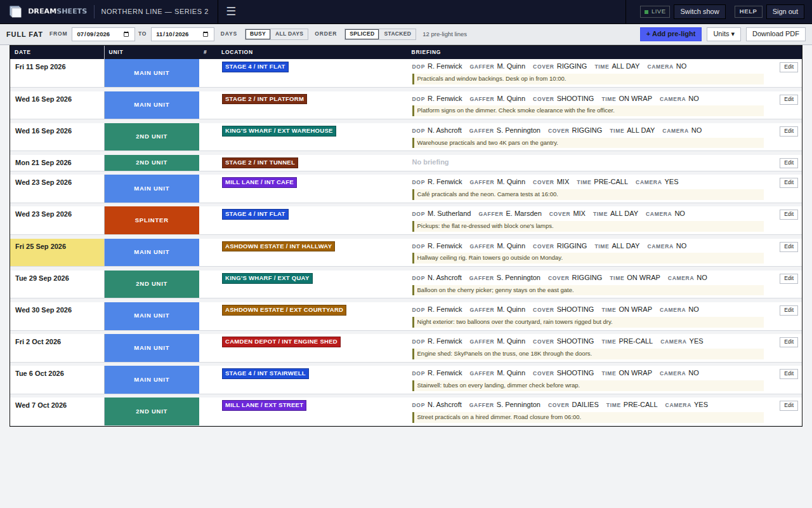Download the PDF
Viewport: 812px width, 508px height.
click(776, 34)
